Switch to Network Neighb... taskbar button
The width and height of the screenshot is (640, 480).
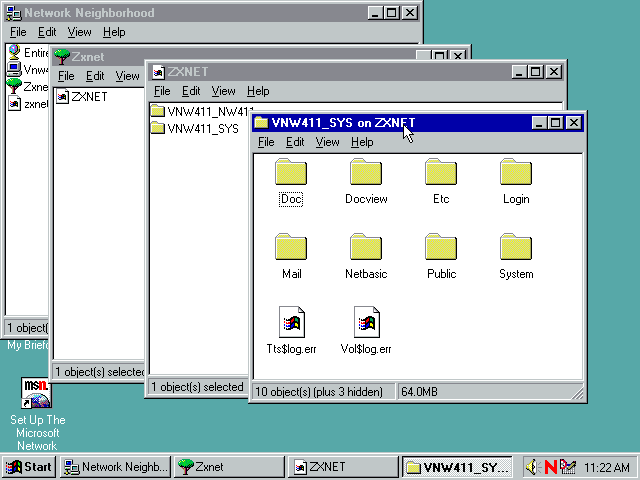(116, 467)
